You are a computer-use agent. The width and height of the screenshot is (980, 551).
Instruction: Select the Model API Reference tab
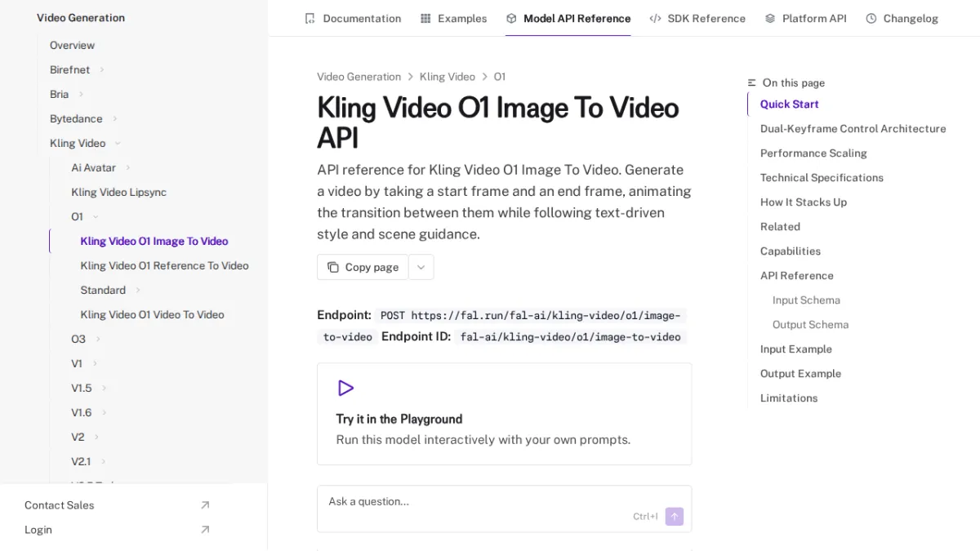[x=568, y=18]
